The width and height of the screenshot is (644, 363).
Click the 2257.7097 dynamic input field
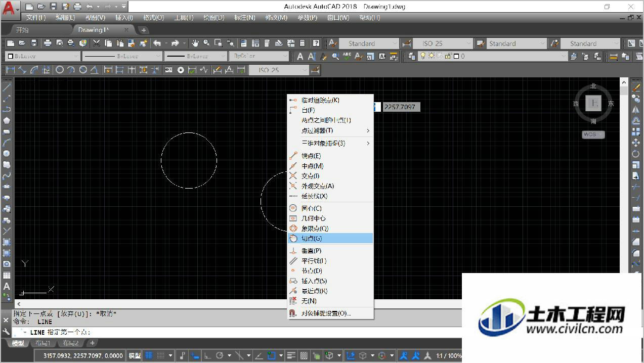[402, 107]
